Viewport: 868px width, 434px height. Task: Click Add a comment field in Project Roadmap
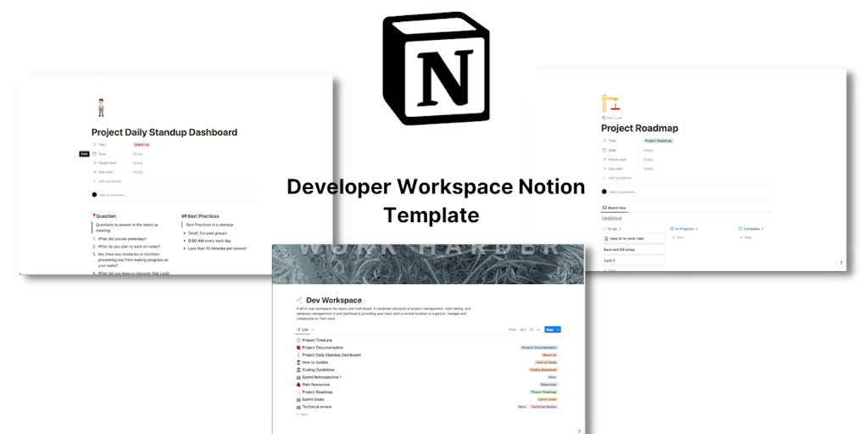pos(623,192)
